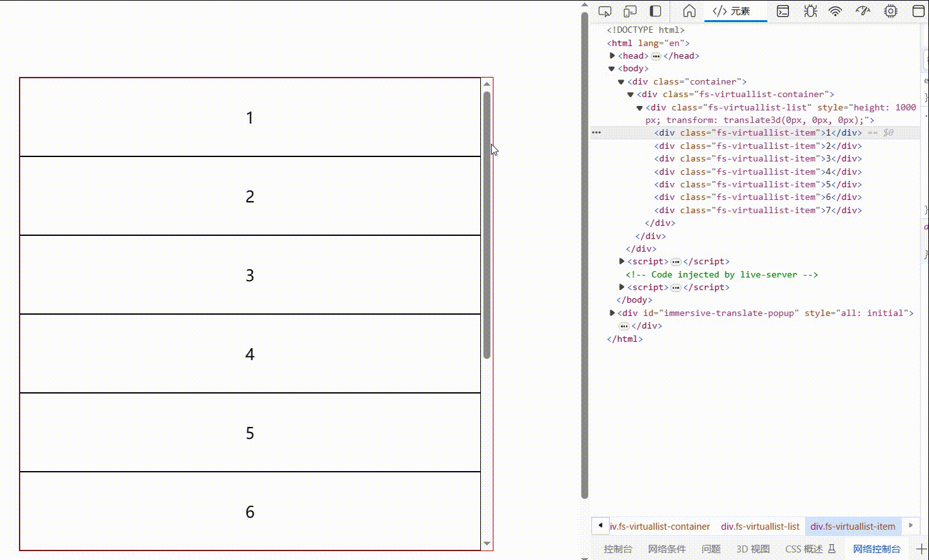The height and width of the screenshot is (560, 929).
Task: Click the virtual list scrollbar thumb
Action: [x=487, y=225]
